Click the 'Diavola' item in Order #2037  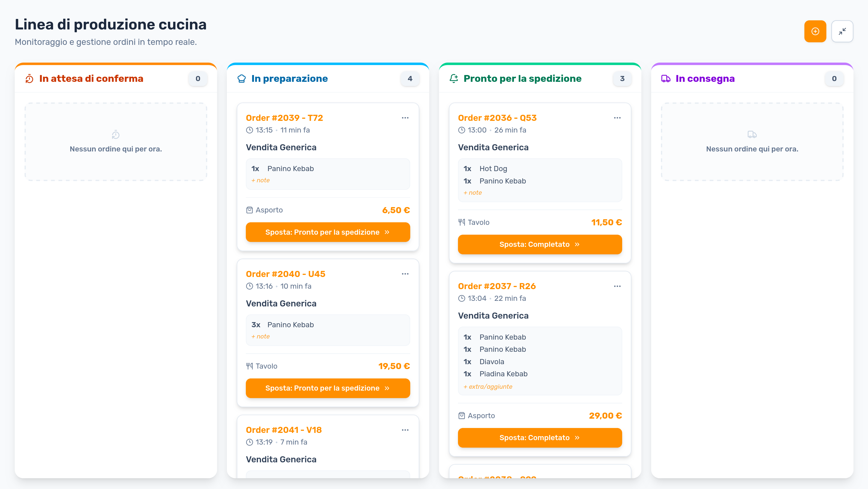pos(492,362)
